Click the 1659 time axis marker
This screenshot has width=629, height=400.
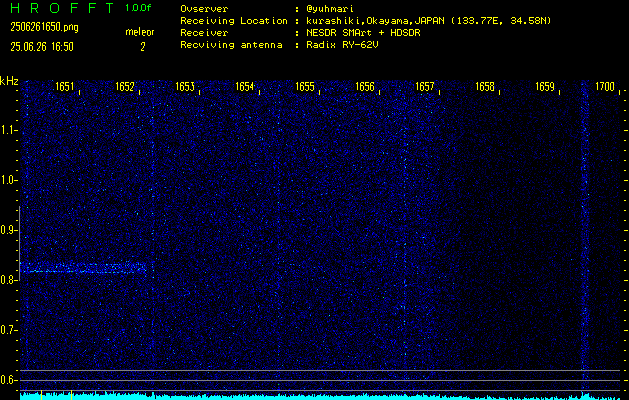click(545, 86)
